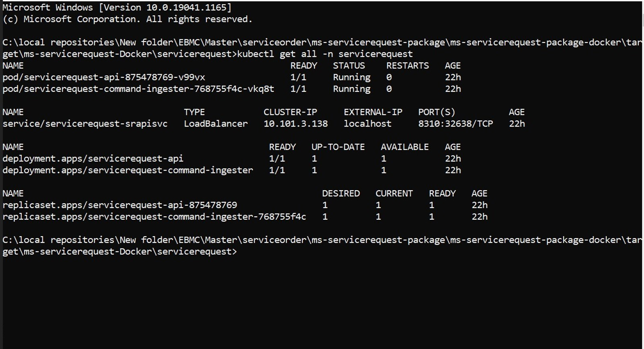Click the EXTERNAL-IP column header
The image size is (644, 349).
click(373, 112)
